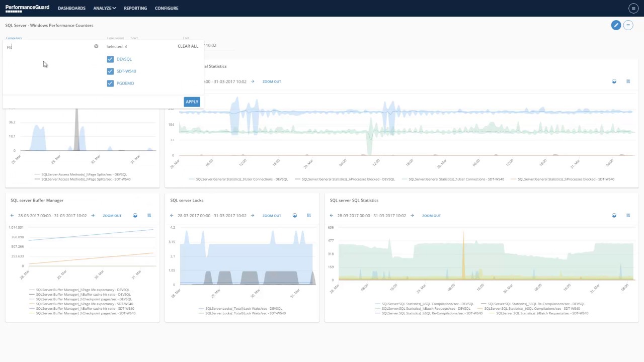
Task: Click bars icon on SQL server Locks widget
Action: click(309, 216)
